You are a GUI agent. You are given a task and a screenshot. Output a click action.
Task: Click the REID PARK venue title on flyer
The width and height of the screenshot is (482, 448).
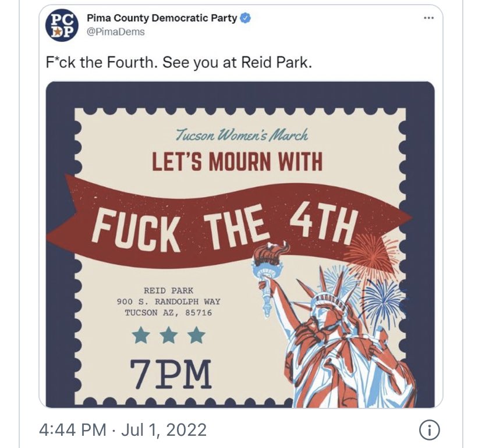tap(168, 290)
